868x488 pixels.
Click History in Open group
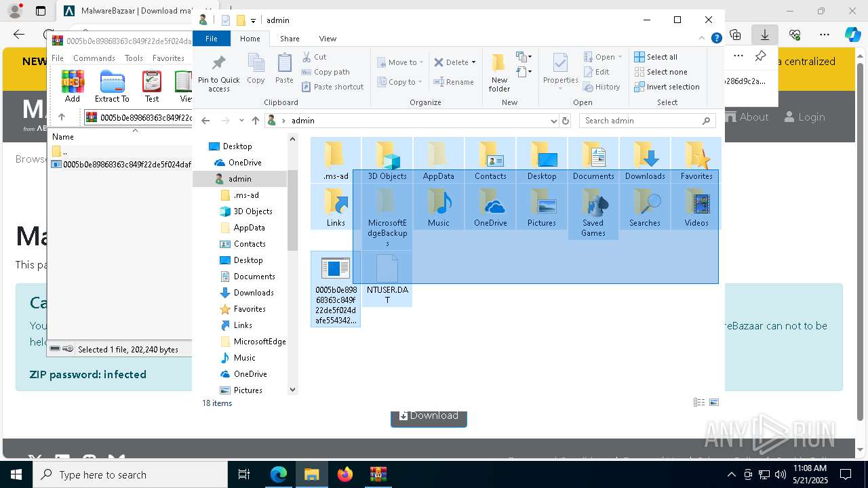(601, 87)
